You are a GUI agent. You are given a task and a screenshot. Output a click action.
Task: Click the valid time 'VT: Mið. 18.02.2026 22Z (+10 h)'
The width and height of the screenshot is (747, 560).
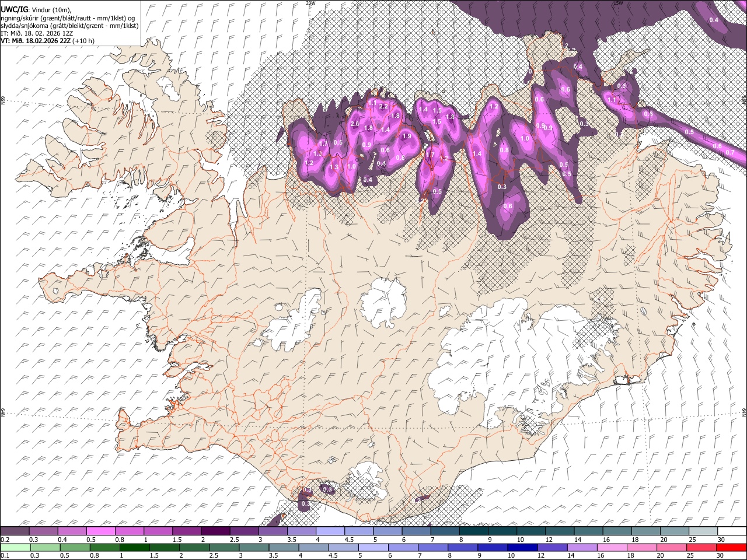(47, 41)
